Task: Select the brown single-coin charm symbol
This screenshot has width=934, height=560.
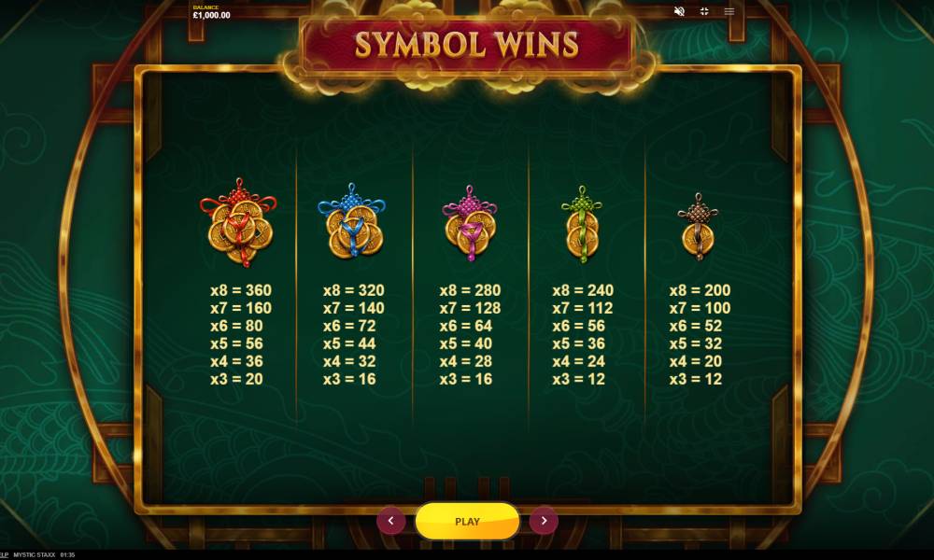Action: tap(698, 226)
